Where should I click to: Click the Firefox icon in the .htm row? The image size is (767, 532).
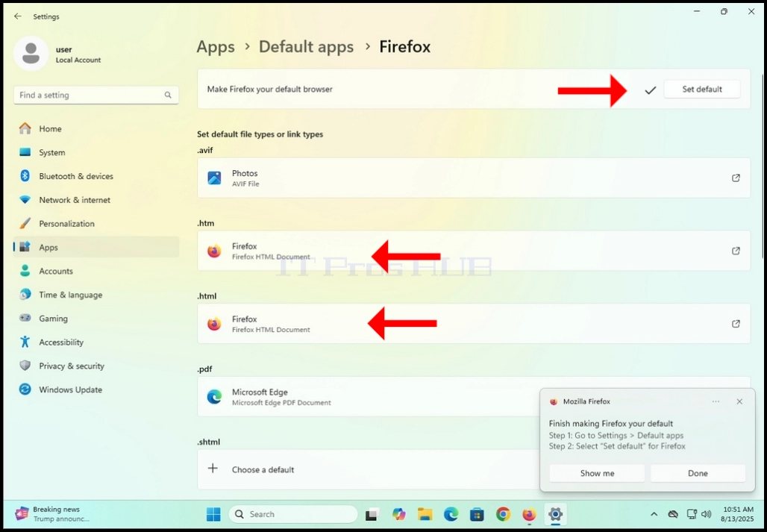point(214,251)
